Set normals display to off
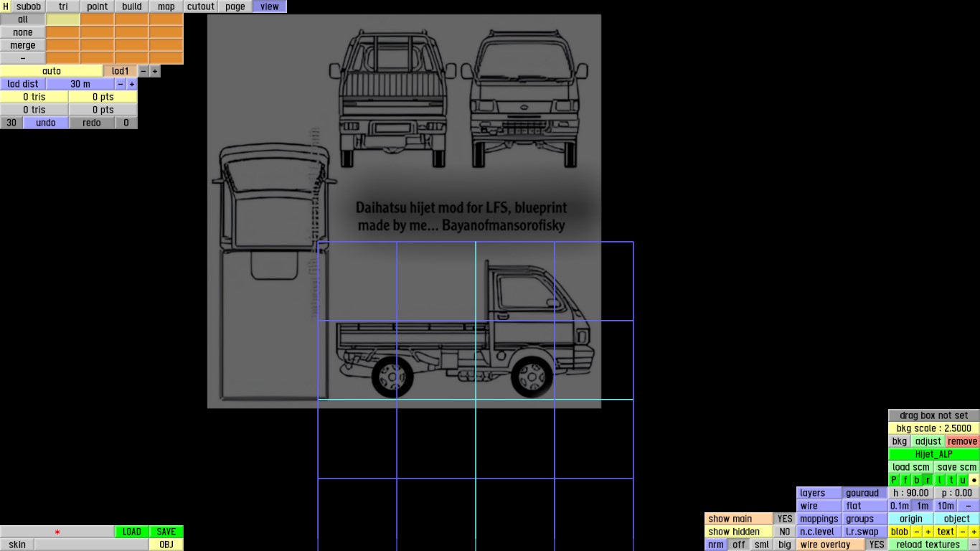 (x=739, y=545)
